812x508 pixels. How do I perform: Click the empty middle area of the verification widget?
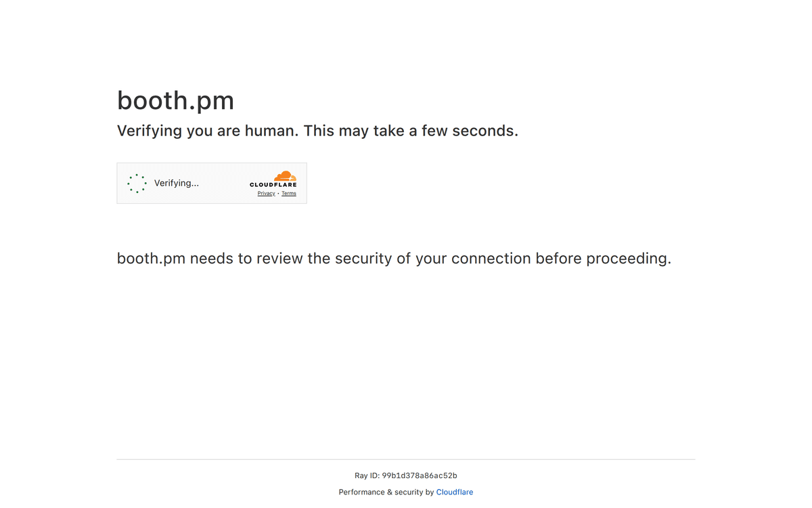pos(223,183)
